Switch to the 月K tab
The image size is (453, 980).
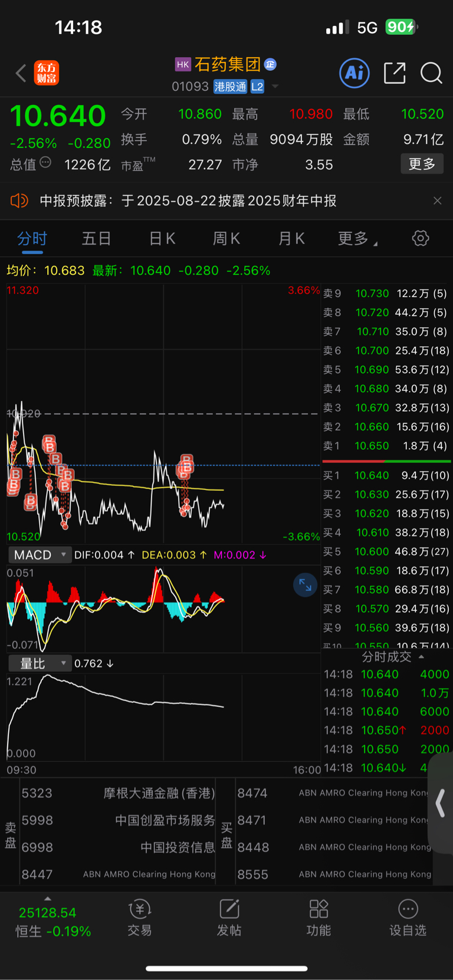pyautogui.click(x=291, y=239)
